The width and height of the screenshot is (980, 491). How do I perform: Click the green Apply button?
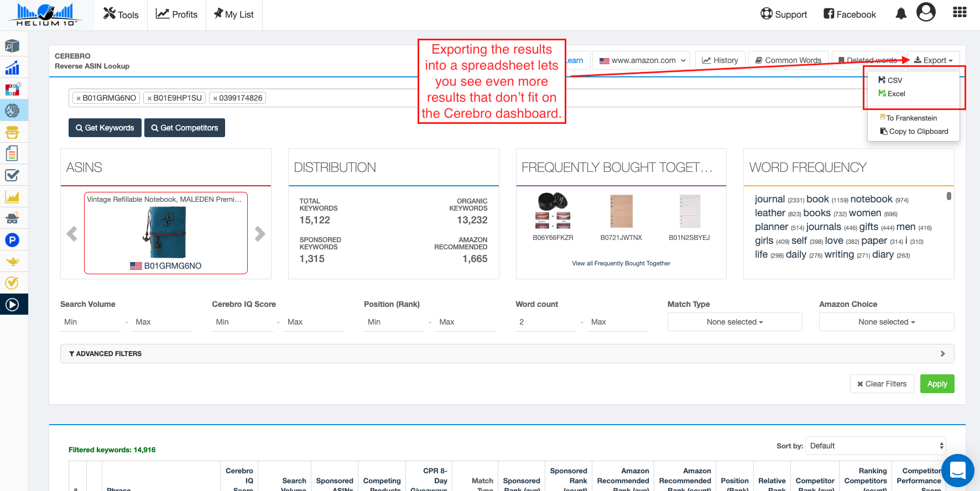937,384
